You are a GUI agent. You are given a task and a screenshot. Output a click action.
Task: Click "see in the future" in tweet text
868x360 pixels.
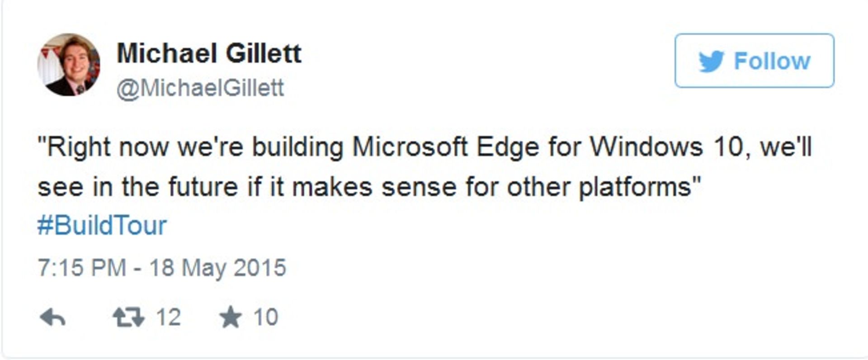[x=137, y=187]
